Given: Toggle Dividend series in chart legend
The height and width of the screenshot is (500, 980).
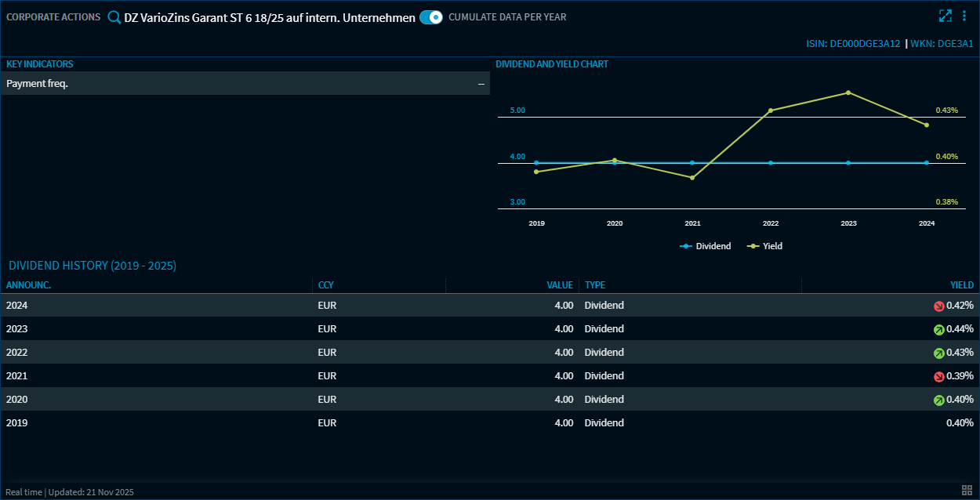Looking at the screenshot, I should point(705,246).
